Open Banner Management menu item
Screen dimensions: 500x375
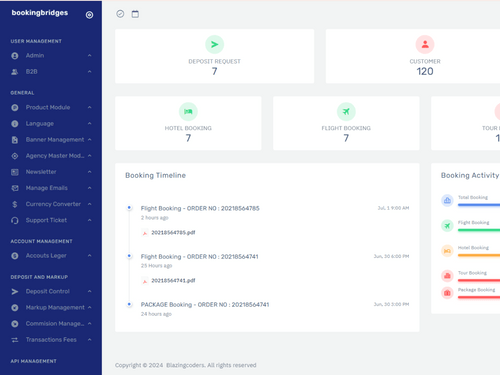tap(51, 140)
